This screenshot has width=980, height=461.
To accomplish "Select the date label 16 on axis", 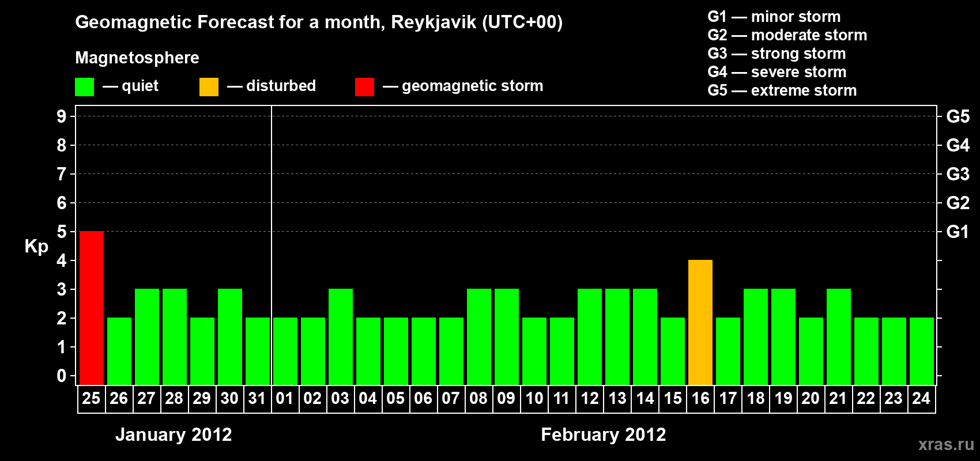I will 700,399.
